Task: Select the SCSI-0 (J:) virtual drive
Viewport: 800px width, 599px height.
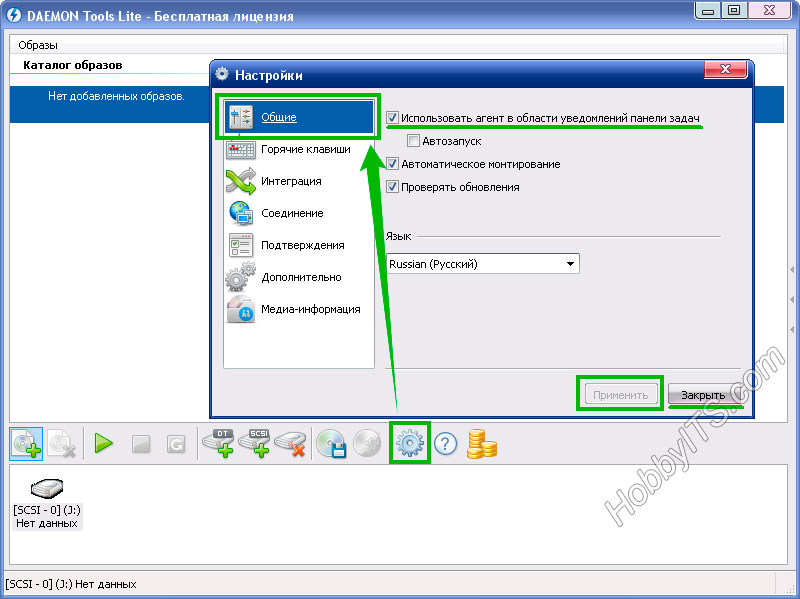Action: click(x=47, y=503)
